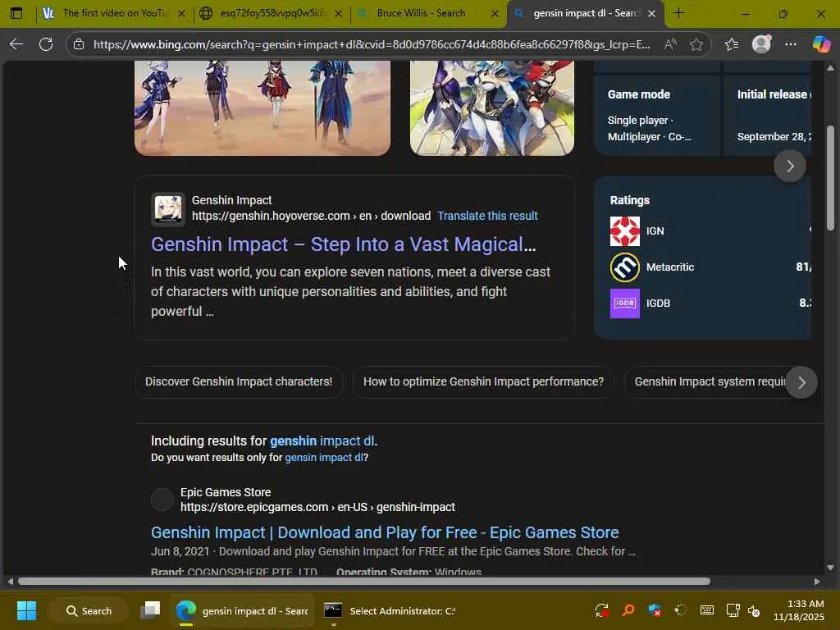The image size is (840, 630).
Task: Add this page to favorites star
Action: pos(696,44)
